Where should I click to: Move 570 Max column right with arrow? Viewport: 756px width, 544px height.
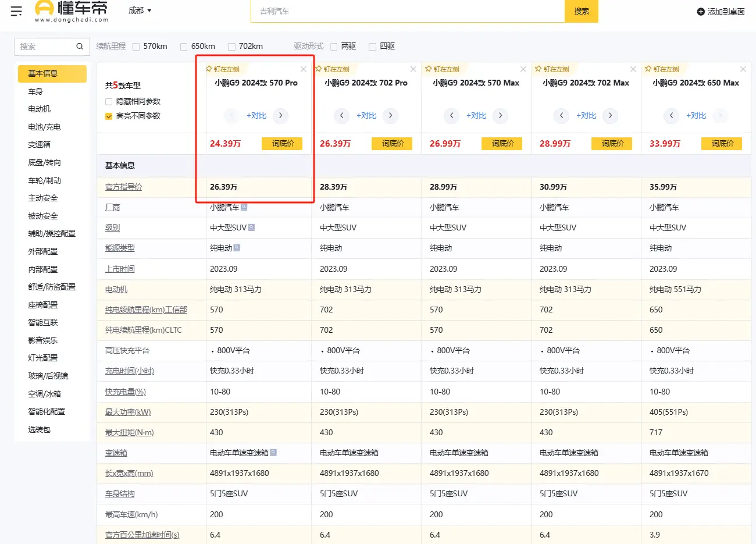click(x=501, y=116)
